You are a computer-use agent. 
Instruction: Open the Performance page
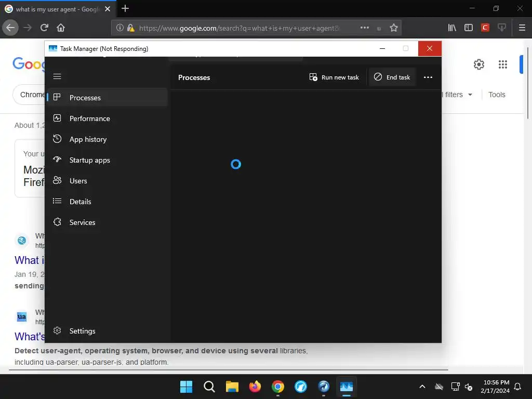click(x=108, y=118)
